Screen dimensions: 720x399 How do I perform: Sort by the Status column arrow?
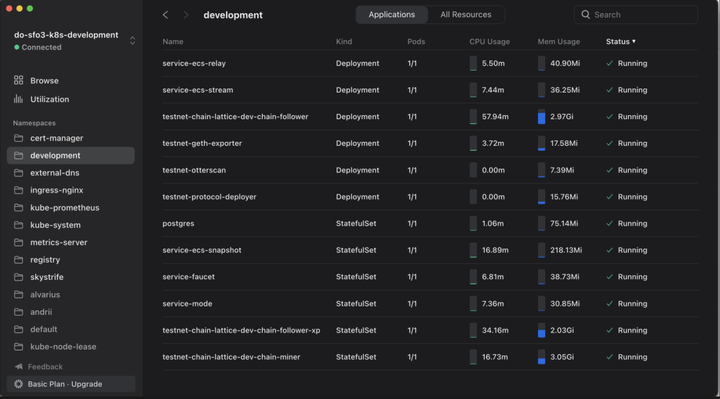point(634,41)
